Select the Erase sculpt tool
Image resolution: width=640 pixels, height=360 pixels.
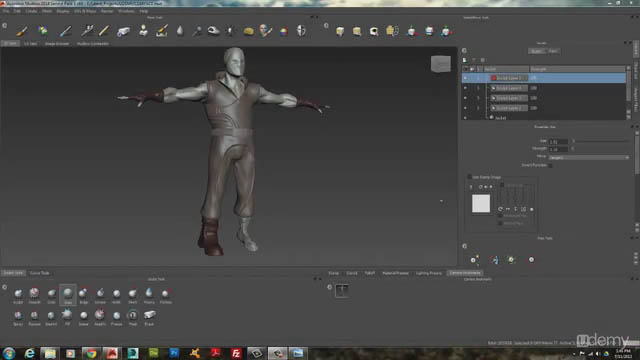(149, 317)
